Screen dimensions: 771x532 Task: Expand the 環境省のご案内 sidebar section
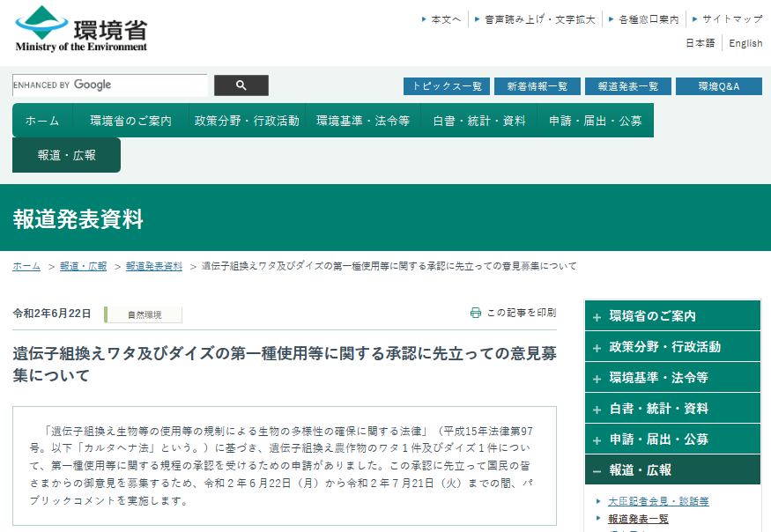coord(673,314)
